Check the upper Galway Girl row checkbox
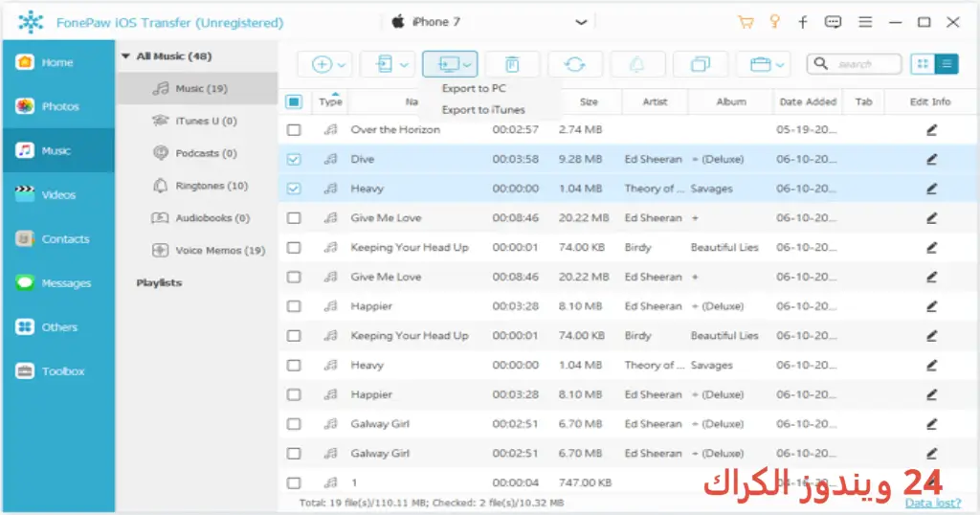 pyautogui.click(x=294, y=424)
